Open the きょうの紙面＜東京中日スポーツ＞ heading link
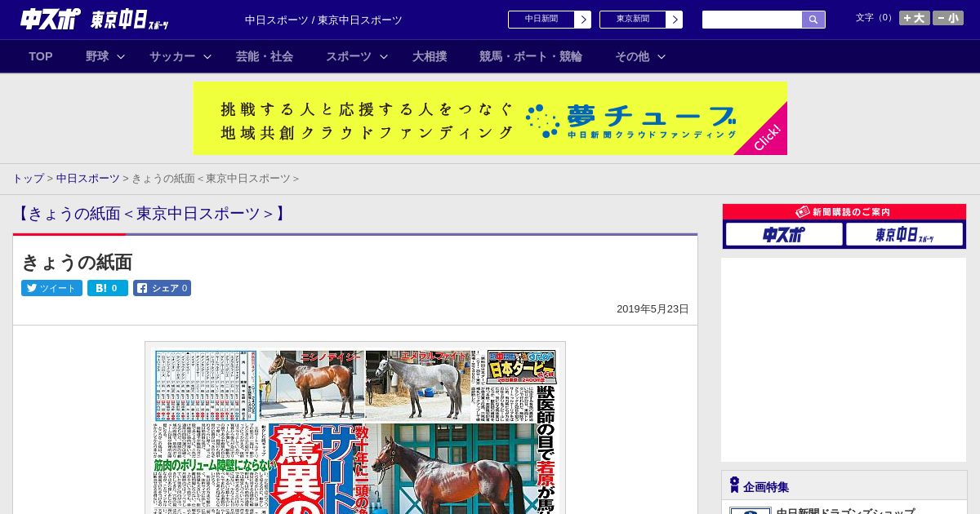The height and width of the screenshot is (514, 980). [x=151, y=214]
